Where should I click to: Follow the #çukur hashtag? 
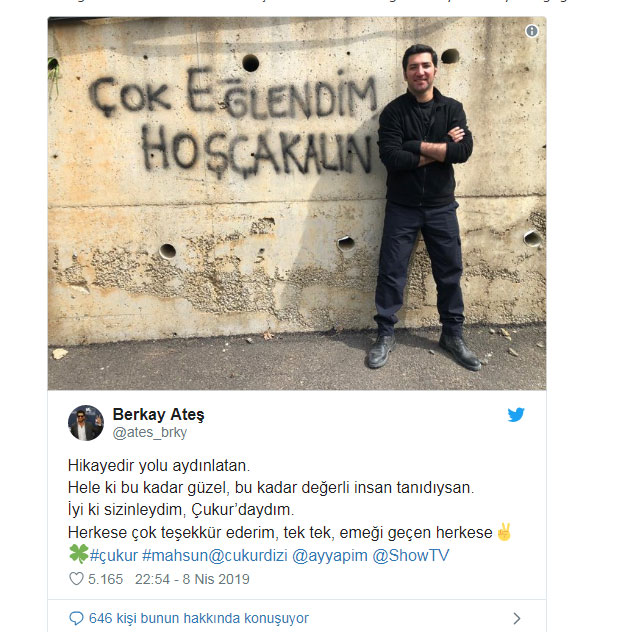114,555
